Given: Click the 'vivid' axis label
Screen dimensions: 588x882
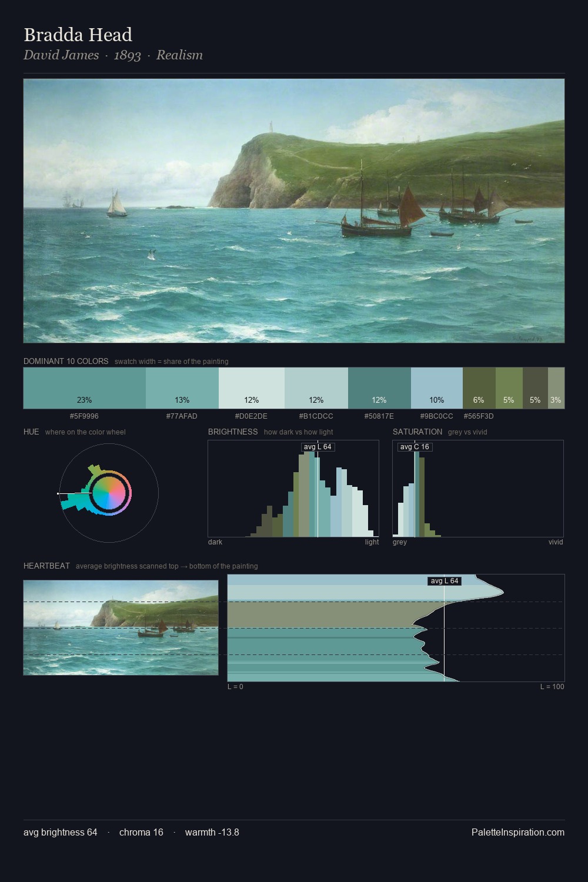Looking at the screenshot, I should click(x=556, y=542).
